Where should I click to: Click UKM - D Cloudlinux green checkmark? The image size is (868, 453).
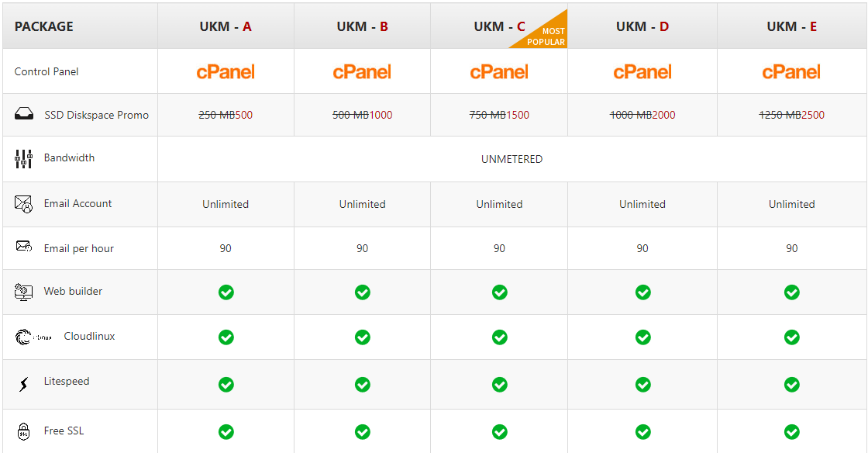(642, 337)
